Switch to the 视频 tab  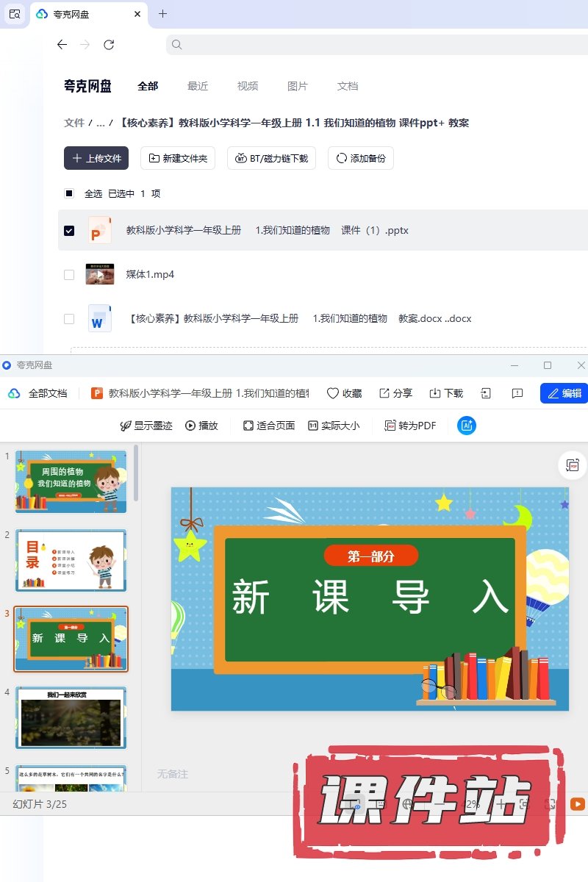pos(248,86)
